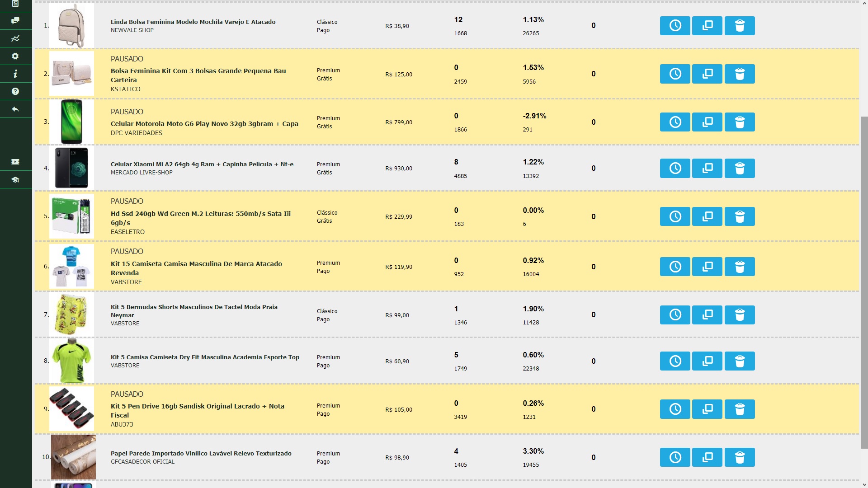Screen dimensions: 868x488
Task: Select price R$ 930,00
Action: point(399,169)
